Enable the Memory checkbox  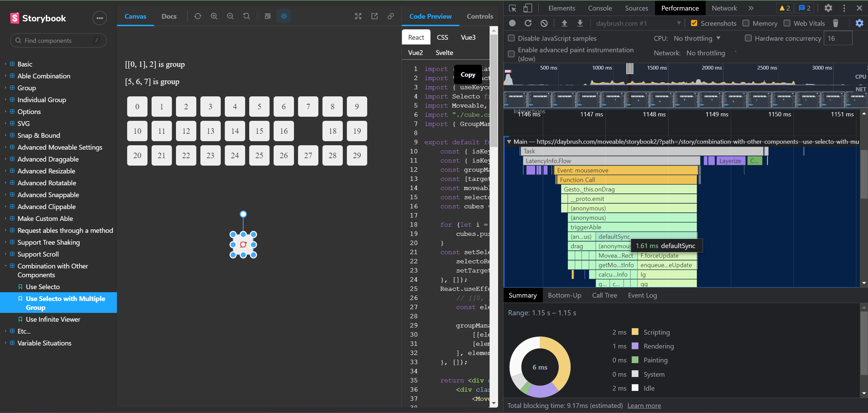[x=746, y=23]
